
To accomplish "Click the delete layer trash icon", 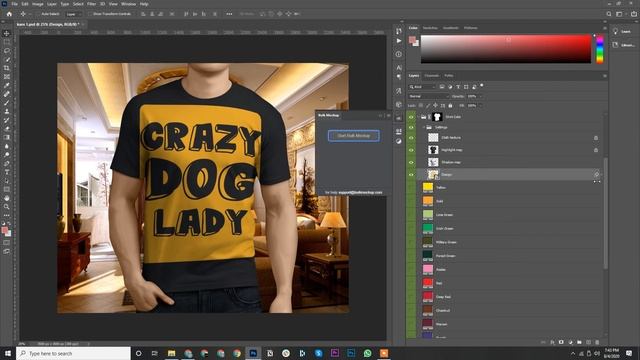I will (x=597, y=342).
